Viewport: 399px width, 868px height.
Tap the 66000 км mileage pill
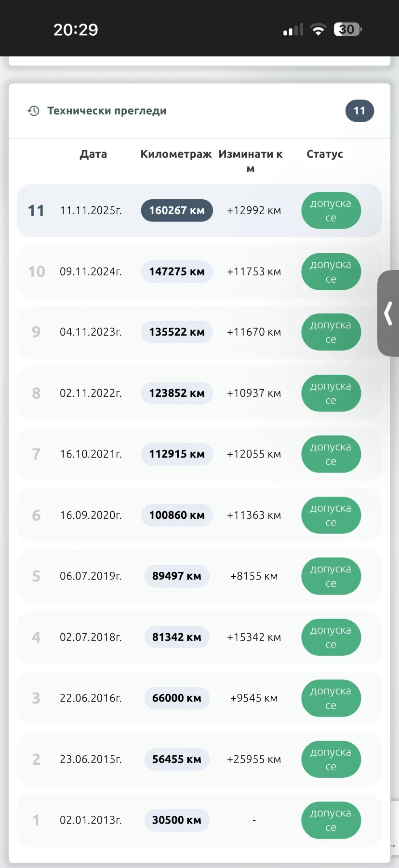coord(177,698)
